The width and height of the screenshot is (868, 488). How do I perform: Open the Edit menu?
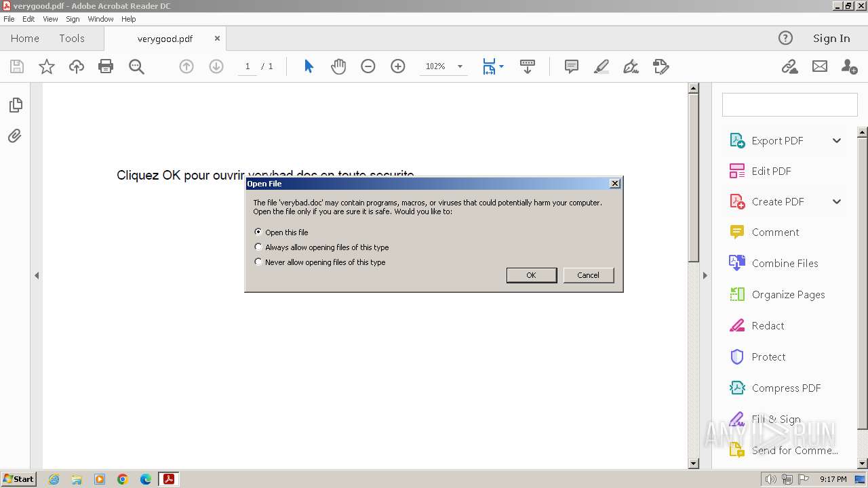(x=28, y=19)
